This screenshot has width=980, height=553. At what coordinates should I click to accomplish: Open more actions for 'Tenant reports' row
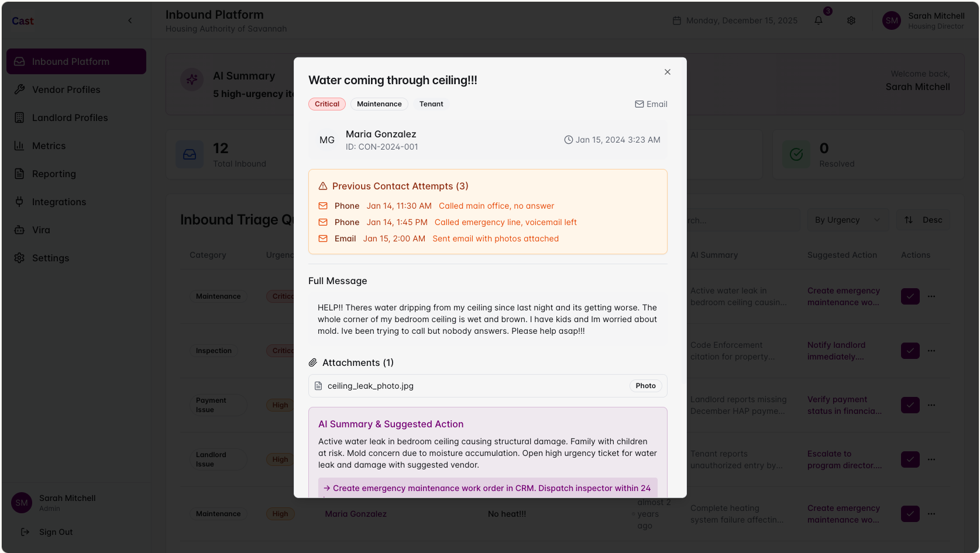pyautogui.click(x=931, y=459)
